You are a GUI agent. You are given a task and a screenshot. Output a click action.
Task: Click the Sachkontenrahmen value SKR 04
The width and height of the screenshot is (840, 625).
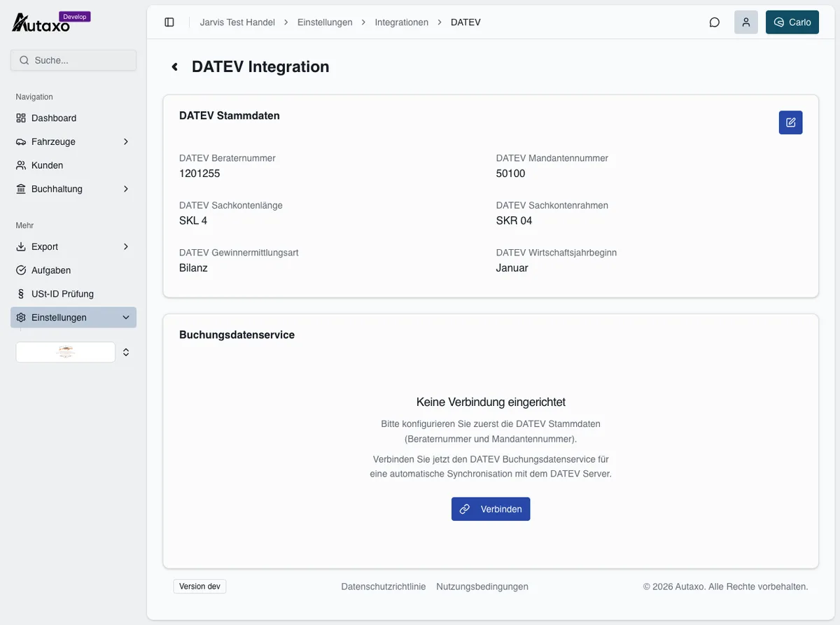pyautogui.click(x=514, y=220)
